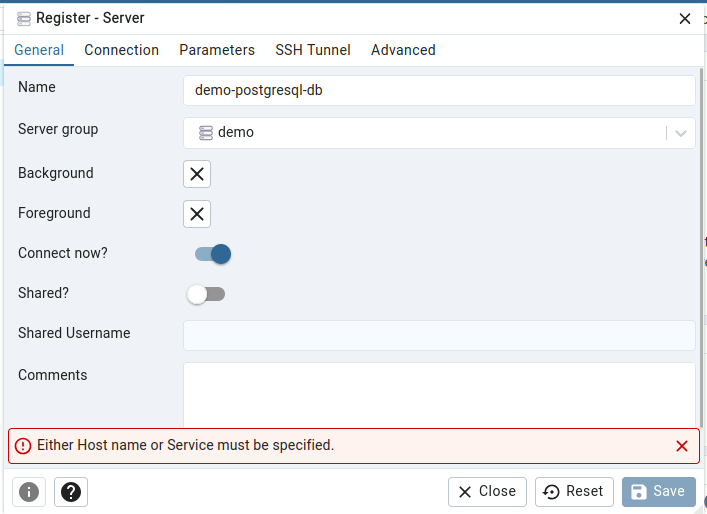707x514 pixels.
Task: Click the error alert exclamation icon
Action: (23, 446)
